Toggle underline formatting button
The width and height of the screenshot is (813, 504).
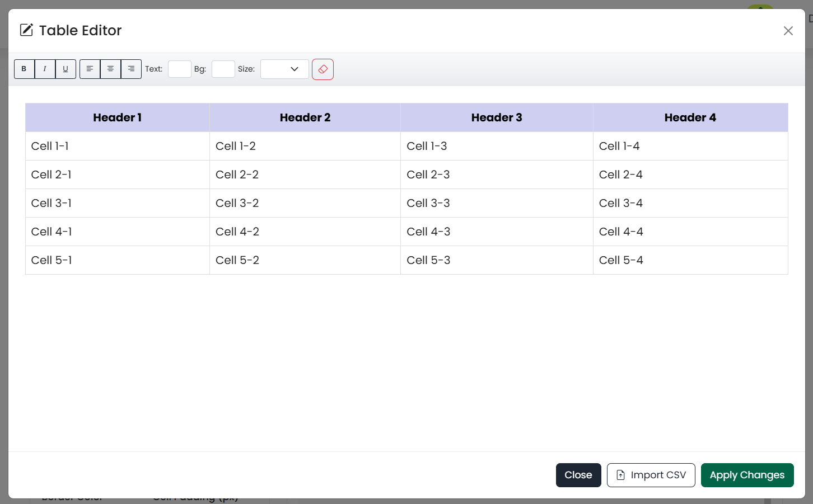coord(66,69)
